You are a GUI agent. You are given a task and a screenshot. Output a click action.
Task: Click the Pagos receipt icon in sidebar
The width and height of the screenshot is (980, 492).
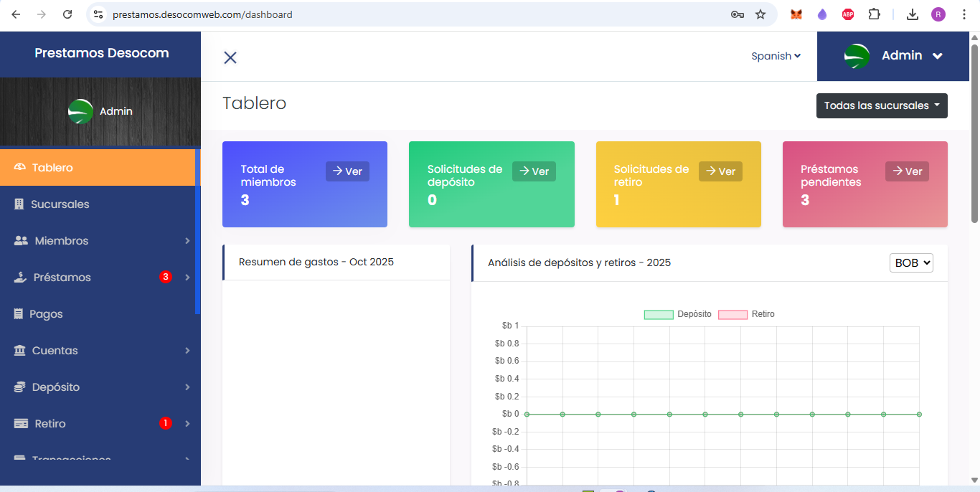pos(19,314)
